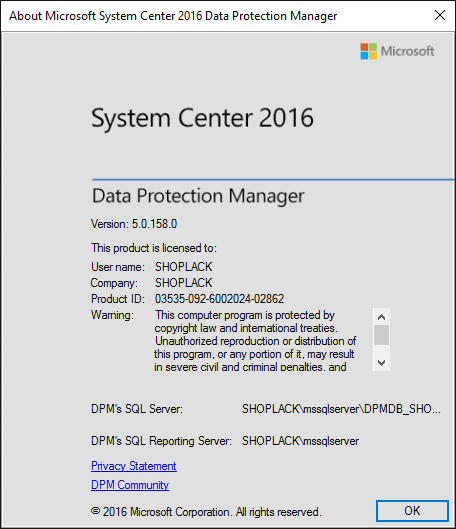Click the Microsoft wordmark text
Image resolution: width=456 pixels, height=529 pixels.
407,51
